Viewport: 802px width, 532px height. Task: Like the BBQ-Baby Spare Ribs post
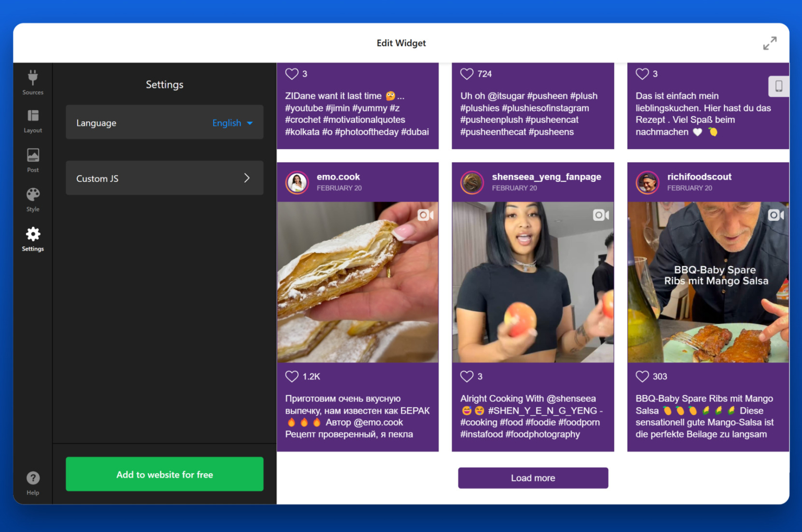(642, 376)
